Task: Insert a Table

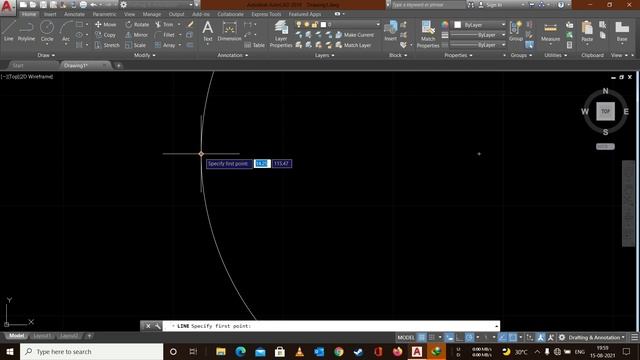Action: [254, 45]
